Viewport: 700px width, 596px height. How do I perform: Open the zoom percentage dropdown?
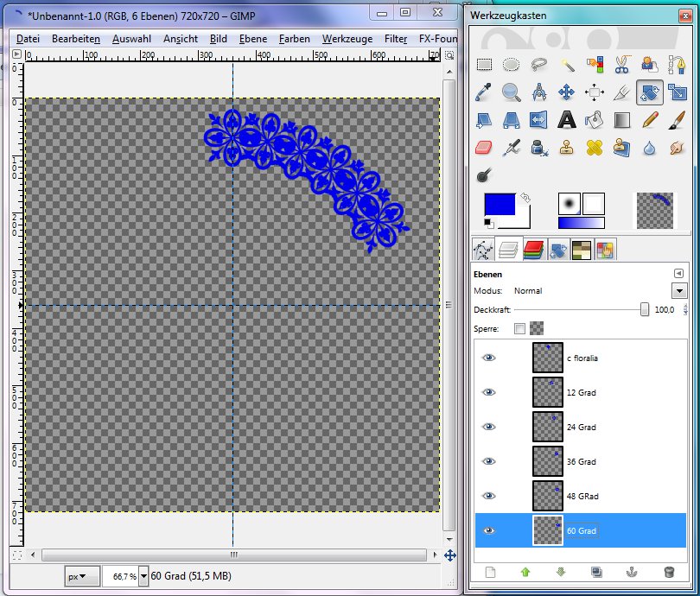tap(142, 575)
